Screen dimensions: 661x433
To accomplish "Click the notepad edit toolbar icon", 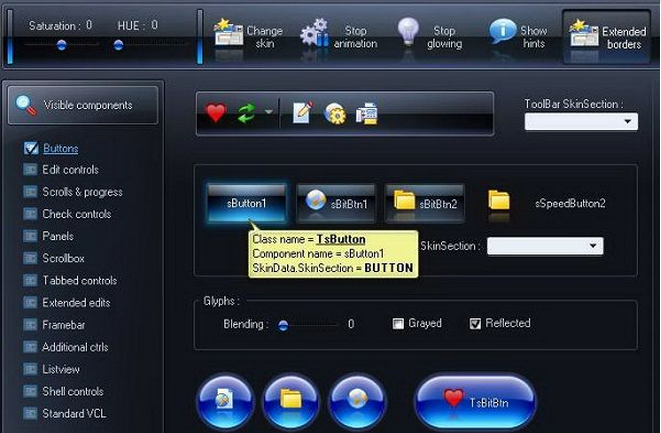I will tap(302, 113).
